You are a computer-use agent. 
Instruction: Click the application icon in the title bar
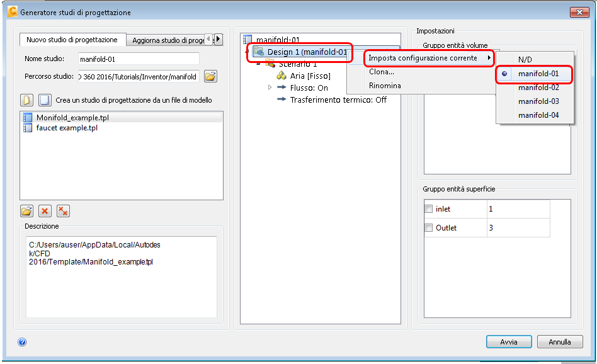13,12
